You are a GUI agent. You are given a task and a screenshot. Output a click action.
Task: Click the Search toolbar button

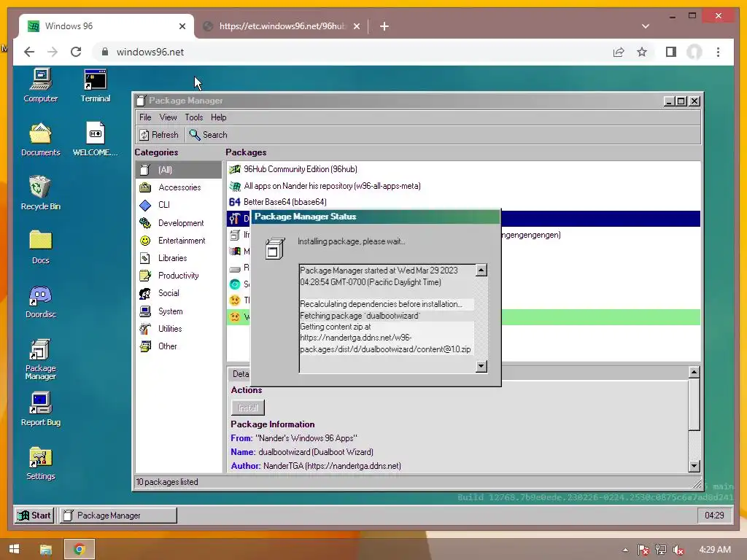tap(208, 135)
